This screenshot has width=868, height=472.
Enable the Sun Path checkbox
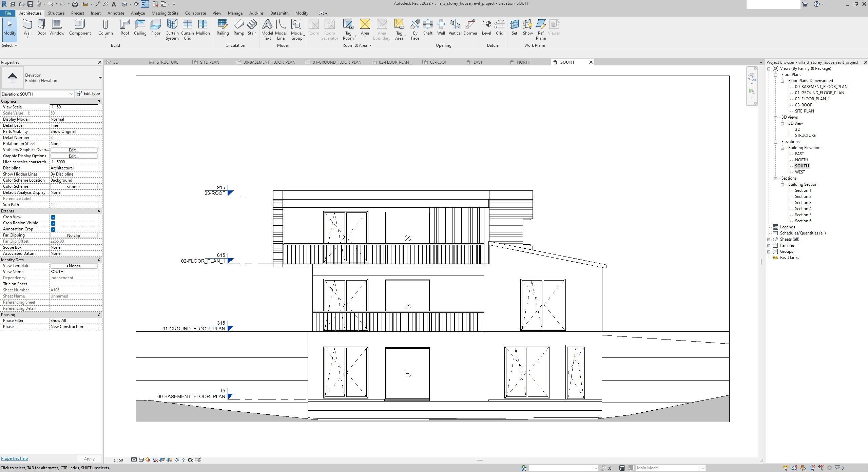coord(53,205)
